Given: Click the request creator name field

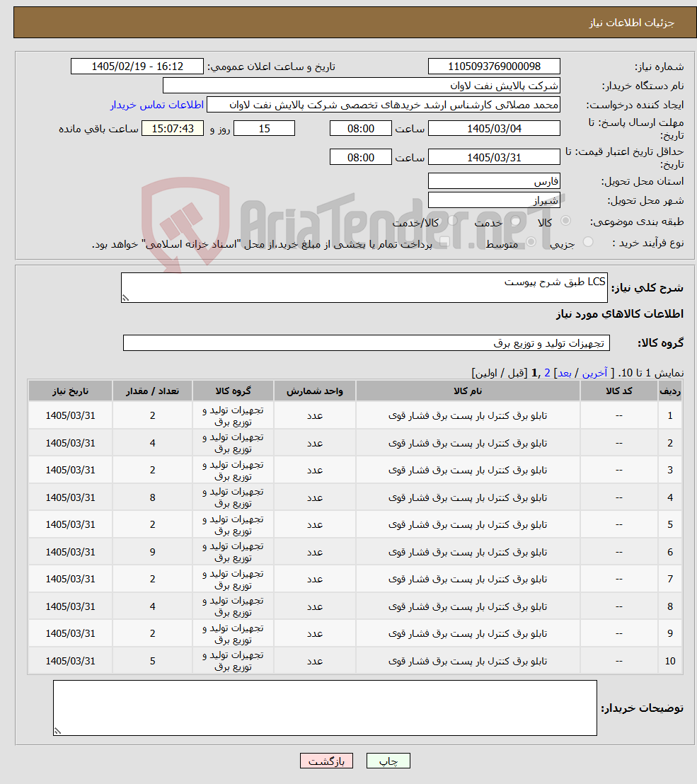Looking at the screenshot, I should click(383, 105).
